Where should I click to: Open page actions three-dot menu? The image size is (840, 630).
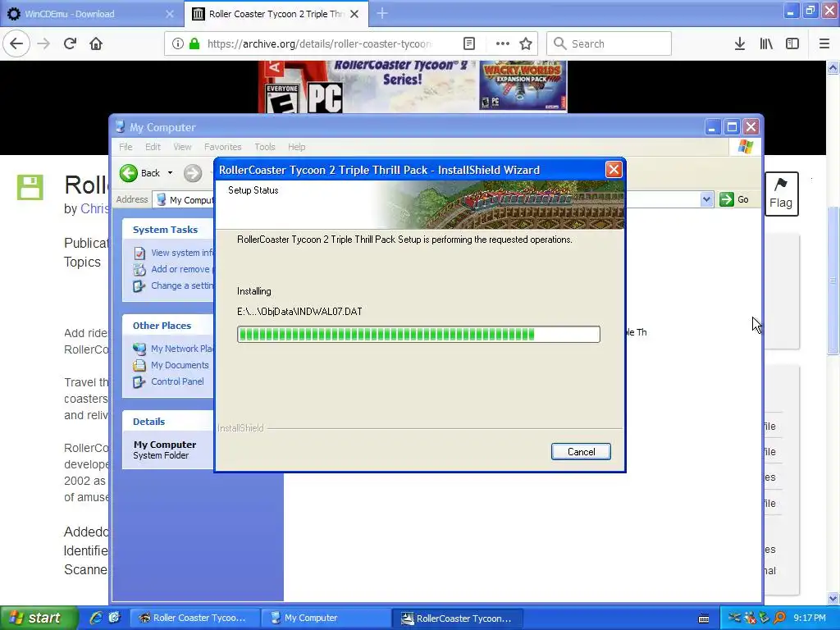503,43
